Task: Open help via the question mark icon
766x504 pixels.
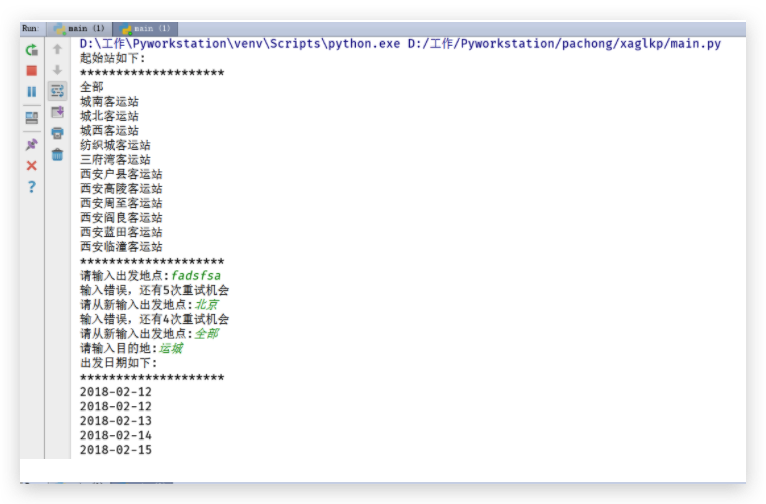Action: click(x=32, y=187)
